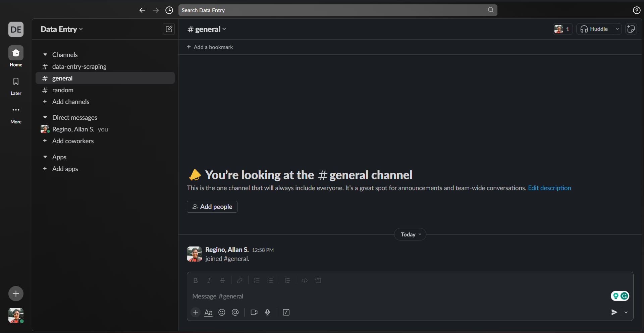Mention someone with the @ icon
This screenshot has width=644, height=333.
coord(235,313)
